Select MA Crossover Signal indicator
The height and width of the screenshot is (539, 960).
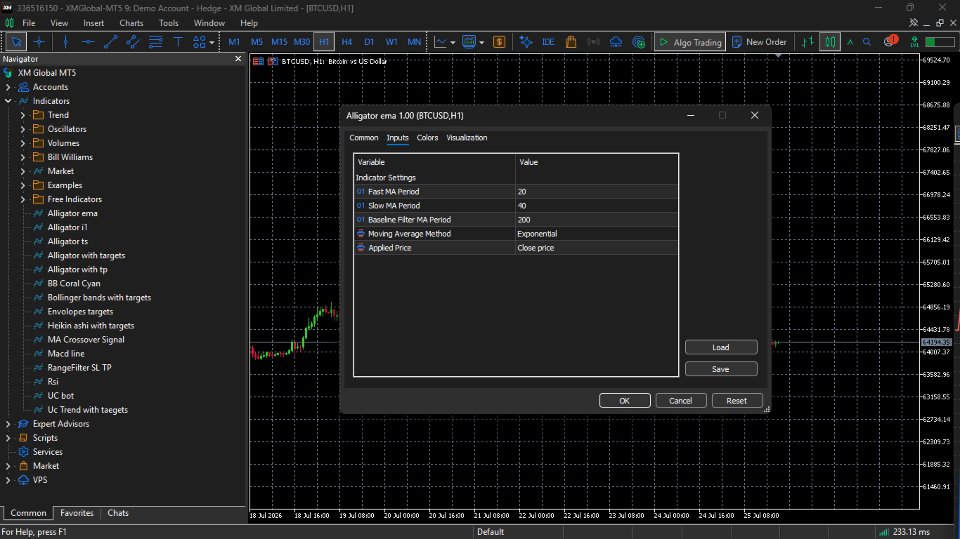point(86,339)
